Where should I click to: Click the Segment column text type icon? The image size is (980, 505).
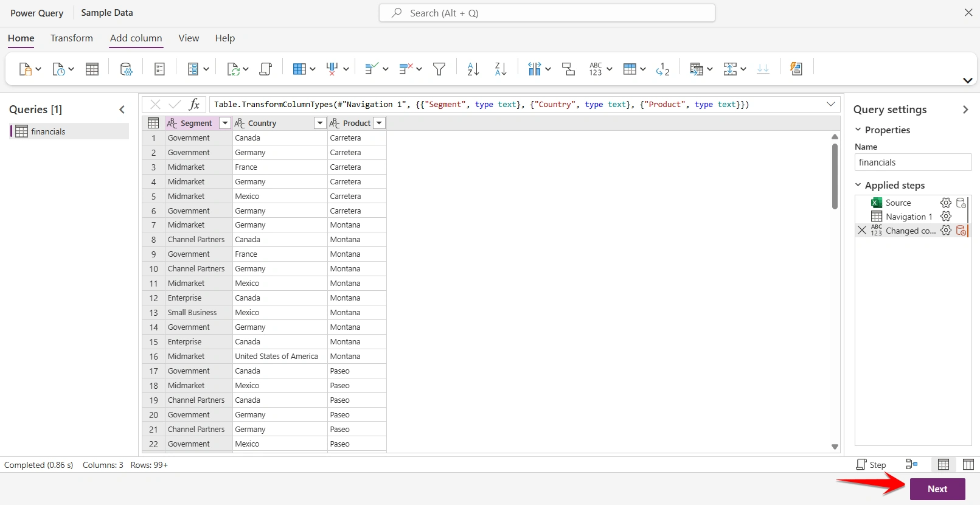172,123
